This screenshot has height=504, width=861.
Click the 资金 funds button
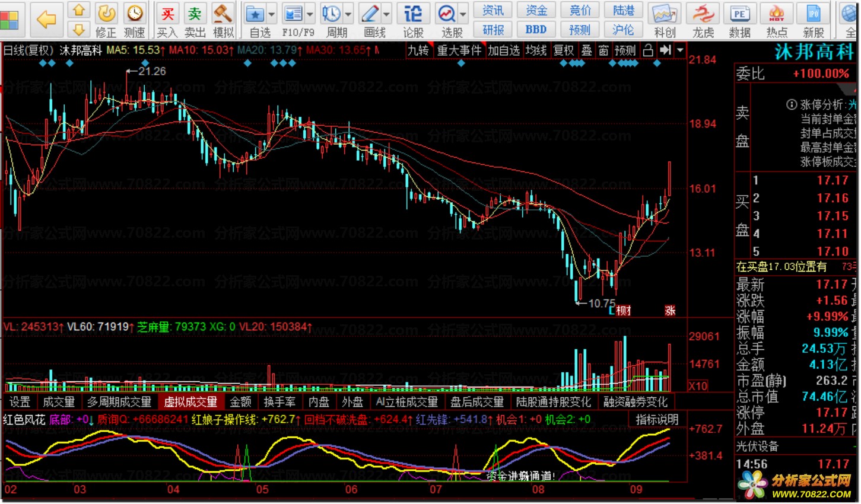click(536, 10)
